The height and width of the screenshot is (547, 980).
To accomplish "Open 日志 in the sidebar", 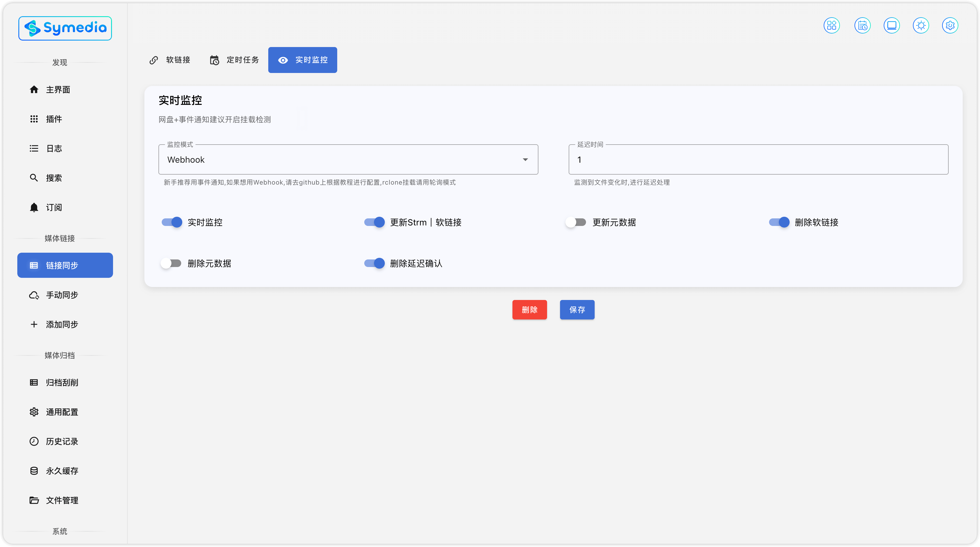I will [65, 148].
